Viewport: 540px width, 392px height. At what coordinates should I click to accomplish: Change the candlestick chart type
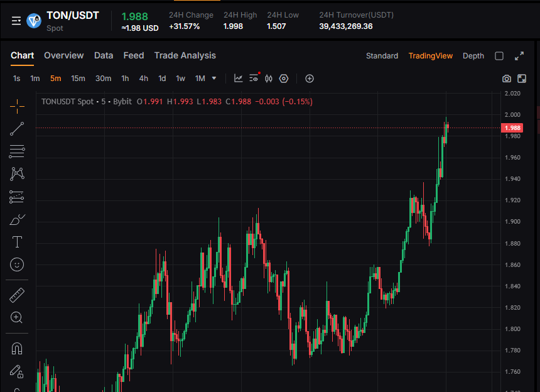269,79
